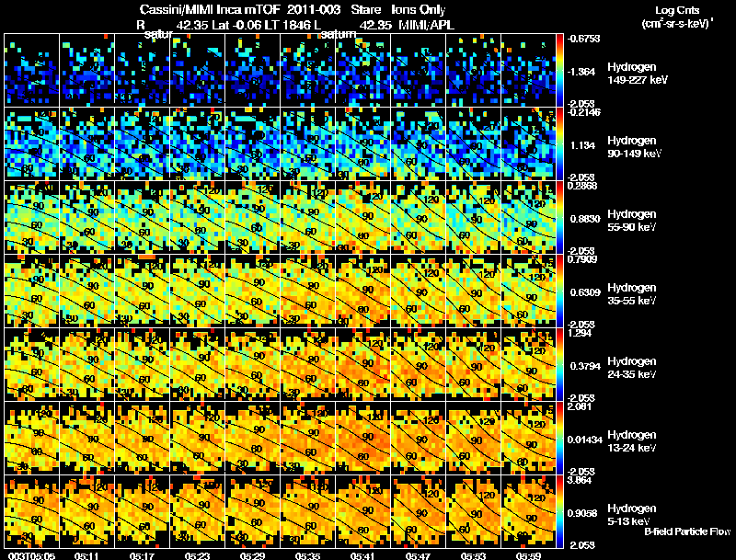Click the 05:11 time axis label

(86, 556)
